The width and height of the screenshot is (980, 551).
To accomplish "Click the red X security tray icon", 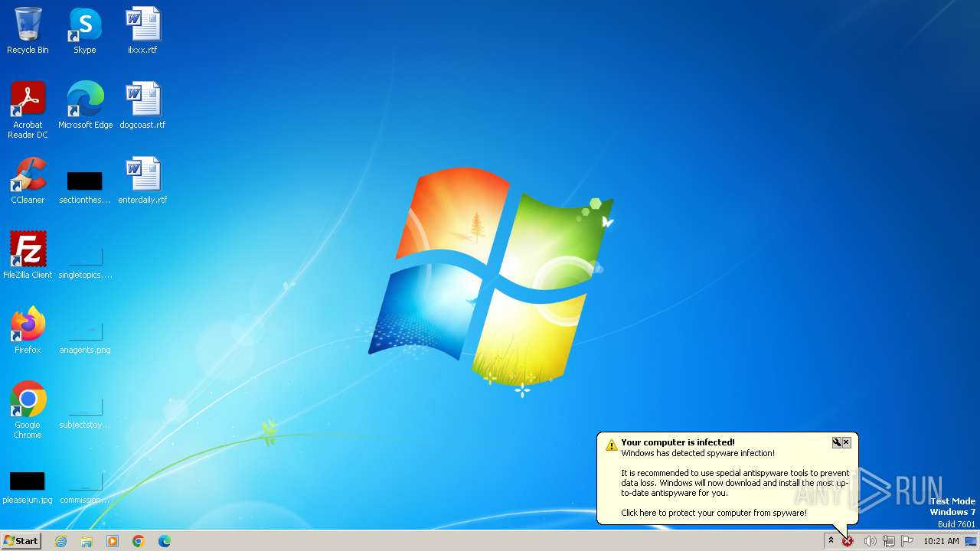I will (x=848, y=541).
